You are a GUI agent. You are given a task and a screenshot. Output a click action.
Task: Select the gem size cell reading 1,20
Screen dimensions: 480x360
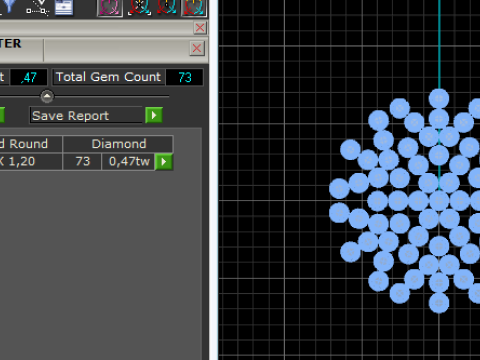tap(31, 162)
